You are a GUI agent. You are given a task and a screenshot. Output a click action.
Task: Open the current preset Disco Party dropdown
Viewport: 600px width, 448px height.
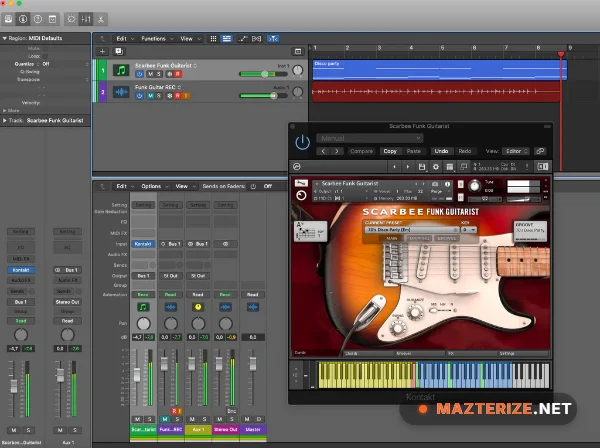click(412, 230)
